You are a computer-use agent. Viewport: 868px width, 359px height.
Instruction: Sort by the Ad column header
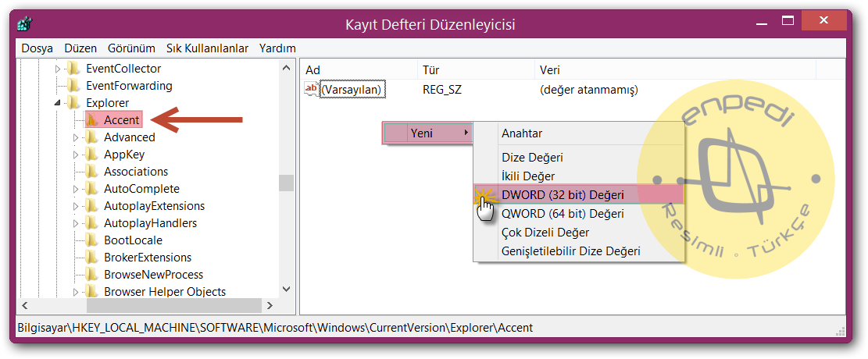coord(359,70)
